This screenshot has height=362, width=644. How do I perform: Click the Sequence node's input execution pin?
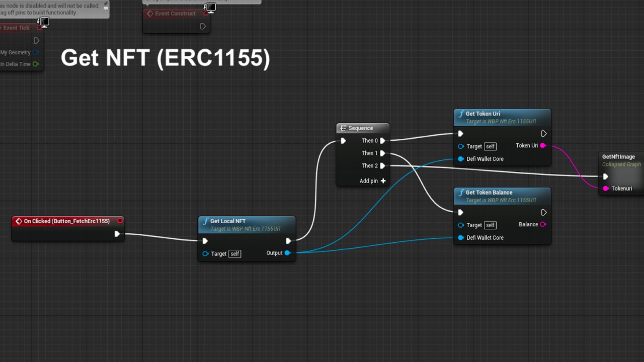pos(343,141)
